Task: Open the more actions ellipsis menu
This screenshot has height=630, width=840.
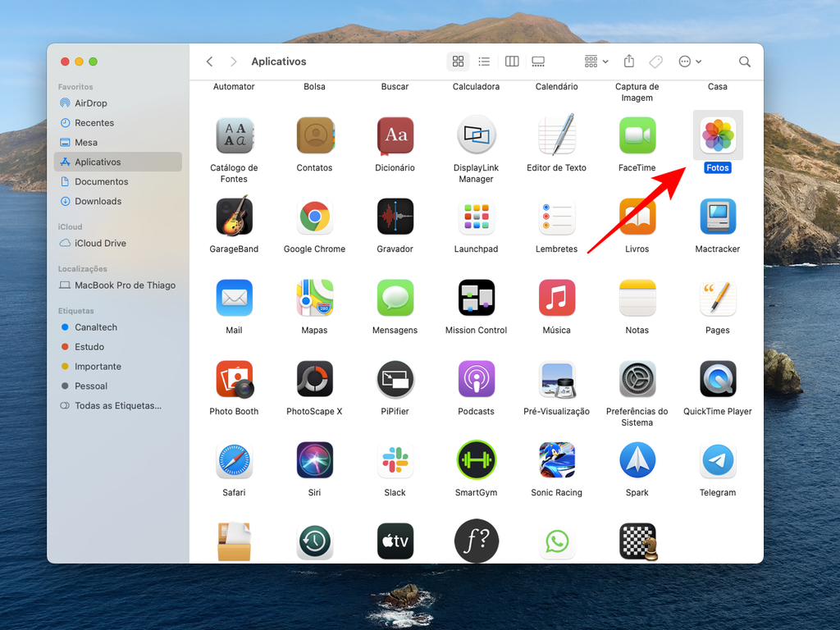Action: click(x=690, y=62)
